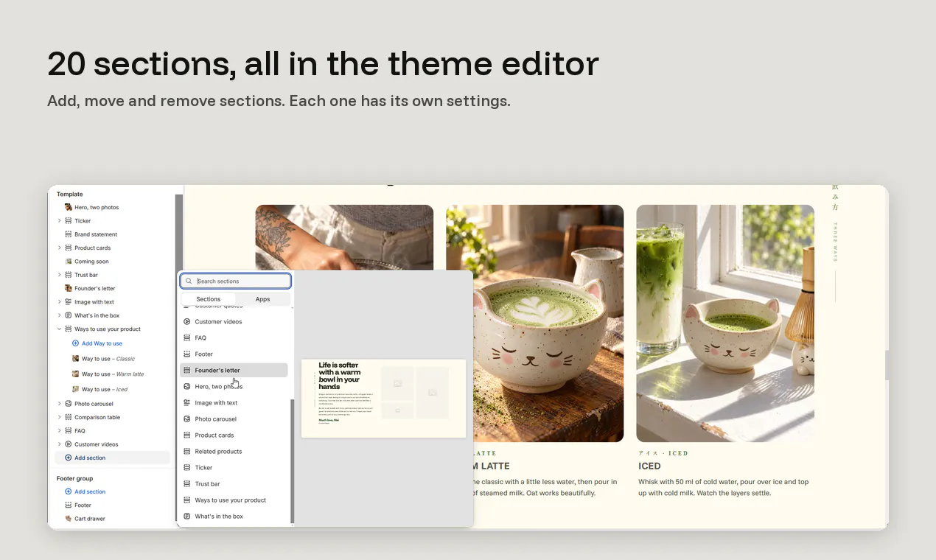Expand the Product cards section in Template sidebar
936x560 pixels.
tap(60, 248)
